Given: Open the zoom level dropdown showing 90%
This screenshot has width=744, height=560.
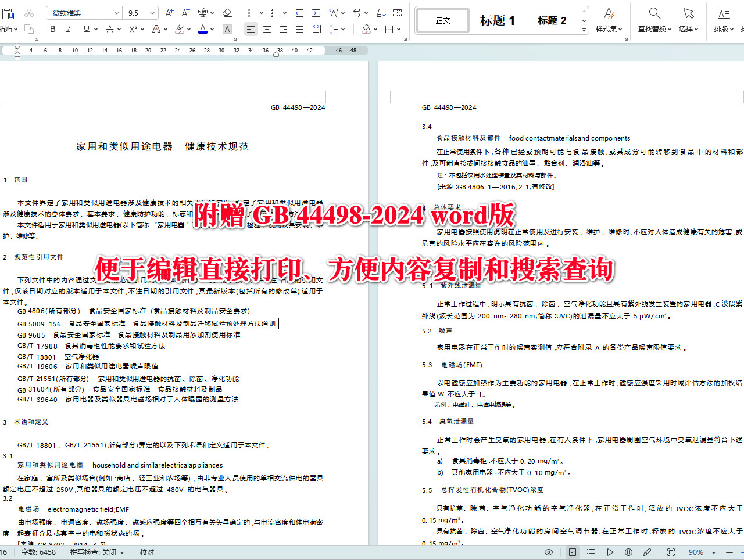Looking at the screenshot, I should [x=700, y=552].
